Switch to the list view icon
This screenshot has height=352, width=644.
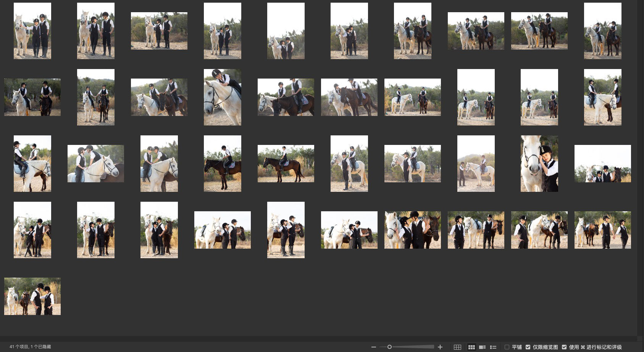pyautogui.click(x=493, y=347)
